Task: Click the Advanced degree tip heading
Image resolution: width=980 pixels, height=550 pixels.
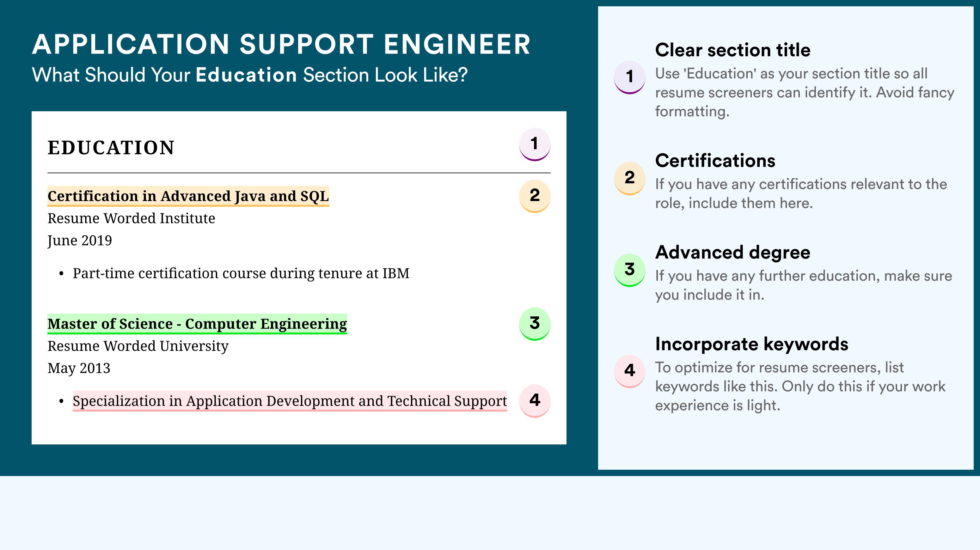Action: (x=733, y=253)
